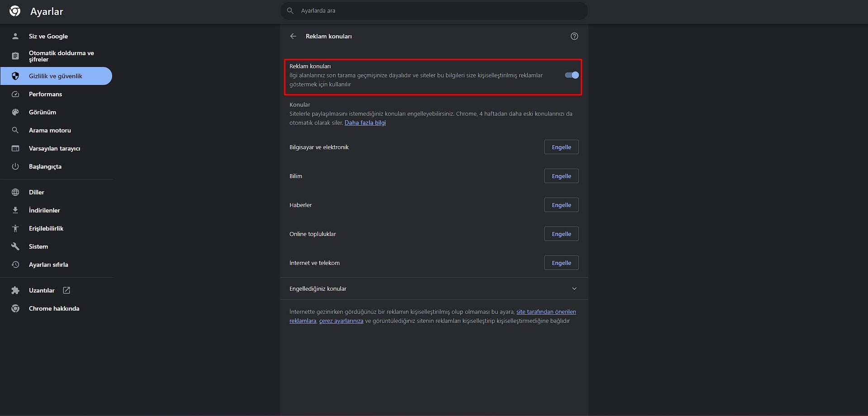The height and width of the screenshot is (416, 868).
Task: Click the download icon for İndirilenler
Action: [15, 210]
